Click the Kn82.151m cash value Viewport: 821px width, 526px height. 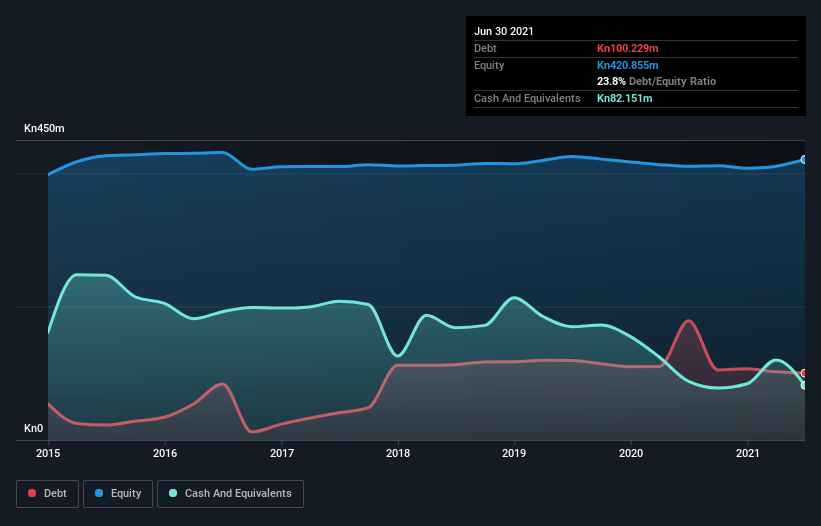click(x=625, y=98)
